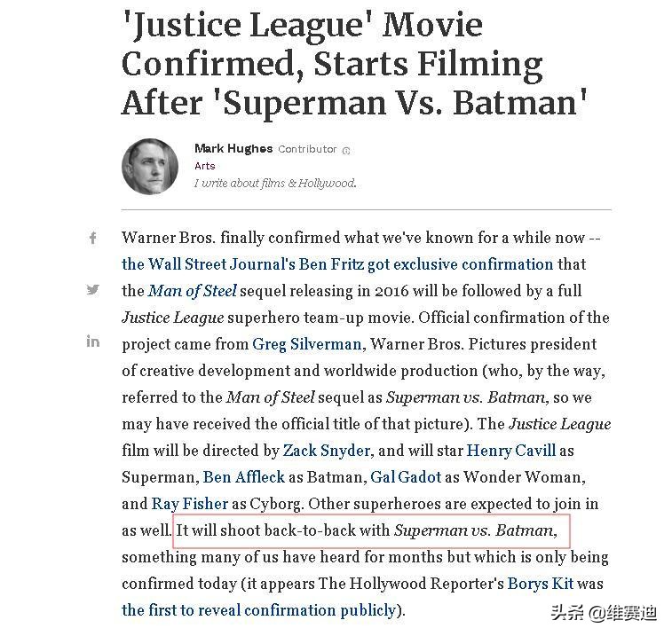Follow the Man of Steel link
The image size is (672, 636).
[x=193, y=291]
